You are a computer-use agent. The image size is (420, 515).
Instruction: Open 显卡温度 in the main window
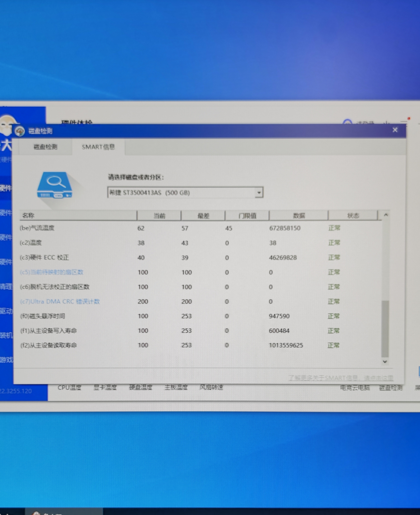(105, 387)
